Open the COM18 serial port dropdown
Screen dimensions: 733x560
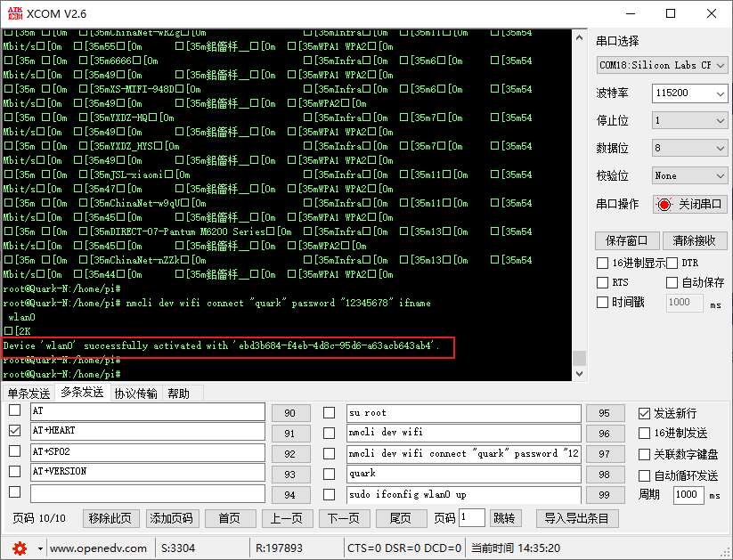[x=662, y=65]
